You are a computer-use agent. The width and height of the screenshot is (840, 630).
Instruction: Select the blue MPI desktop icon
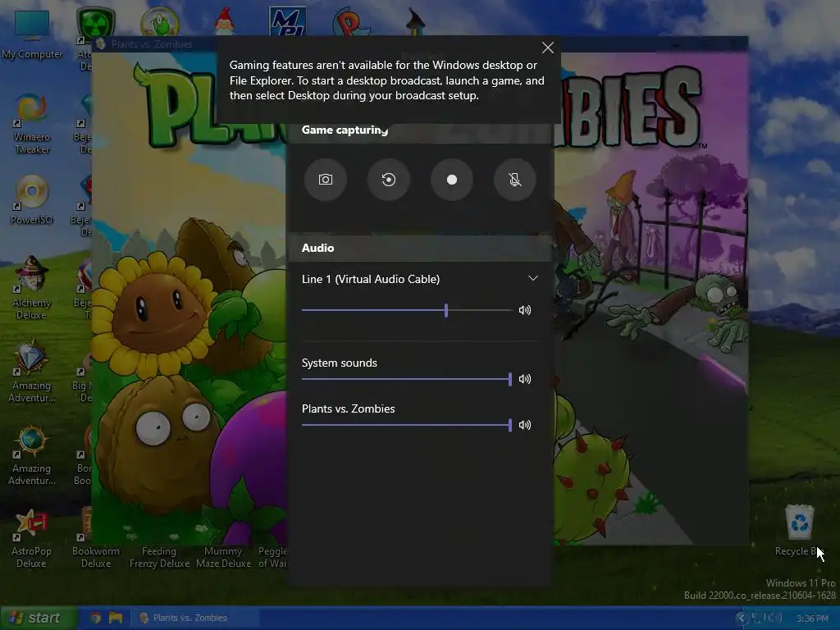(288, 21)
